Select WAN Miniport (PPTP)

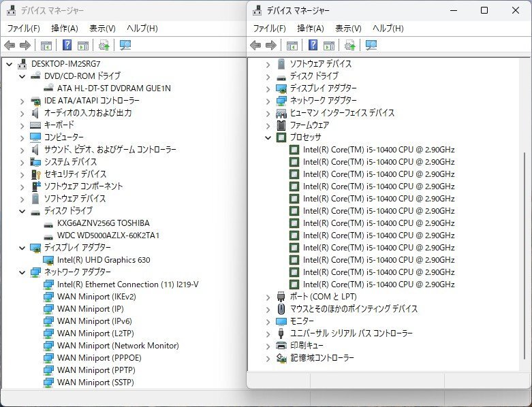[96, 370]
